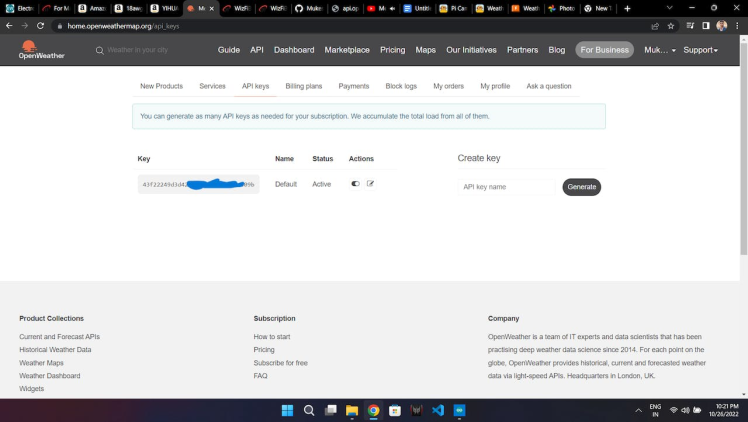The image size is (748, 422).
Task: Open Arduino IDE from taskbar
Action: click(459, 410)
